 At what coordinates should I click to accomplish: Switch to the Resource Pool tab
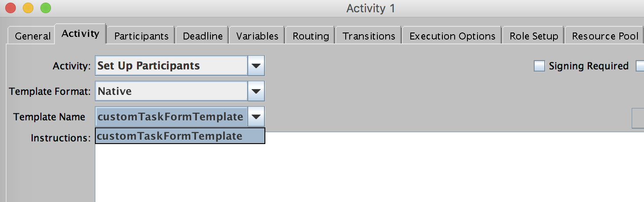point(604,36)
